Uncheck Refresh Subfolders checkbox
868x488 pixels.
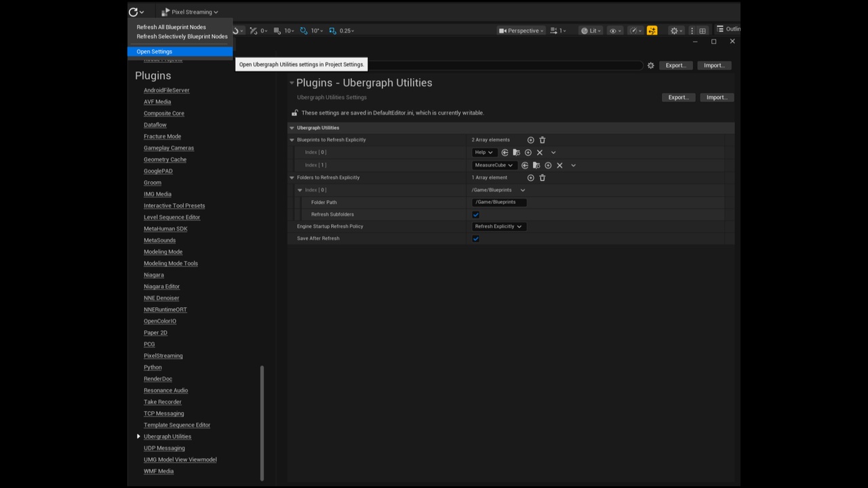pyautogui.click(x=475, y=215)
